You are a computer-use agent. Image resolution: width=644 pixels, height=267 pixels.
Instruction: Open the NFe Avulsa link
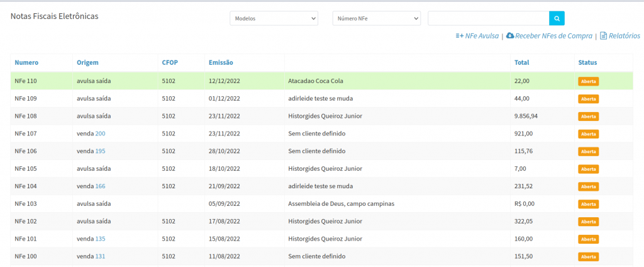[x=482, y=36]
